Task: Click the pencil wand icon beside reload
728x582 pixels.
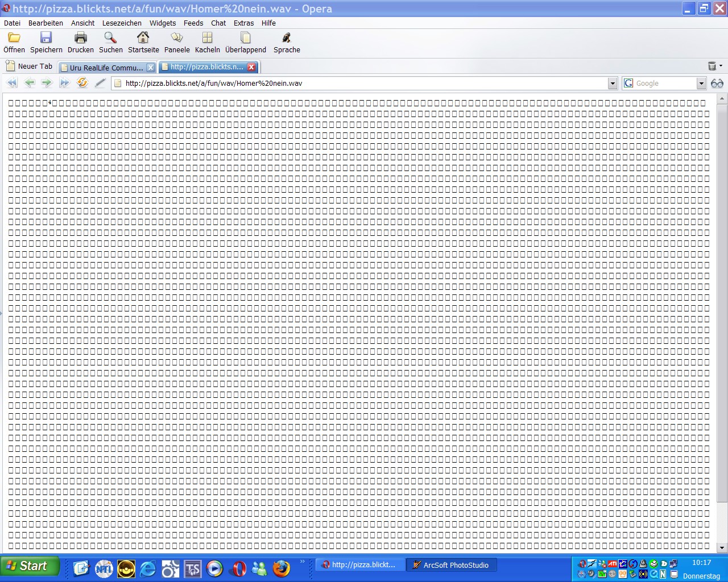Action: point(100,83)
